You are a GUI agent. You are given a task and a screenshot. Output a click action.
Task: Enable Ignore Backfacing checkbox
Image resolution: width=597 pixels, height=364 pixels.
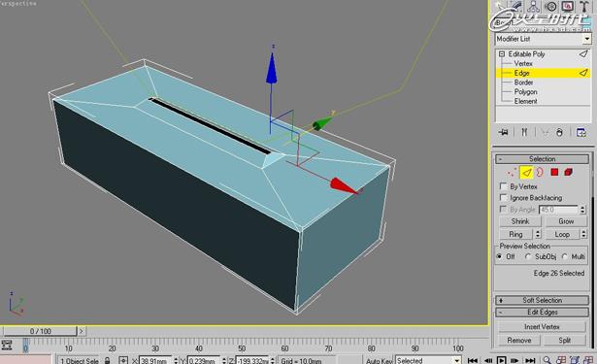(x=504, y=198)
